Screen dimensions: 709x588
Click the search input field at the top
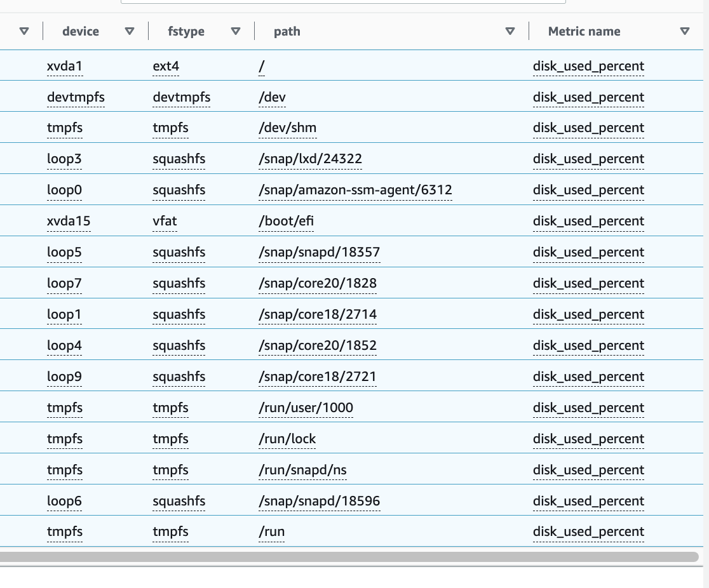343,1
